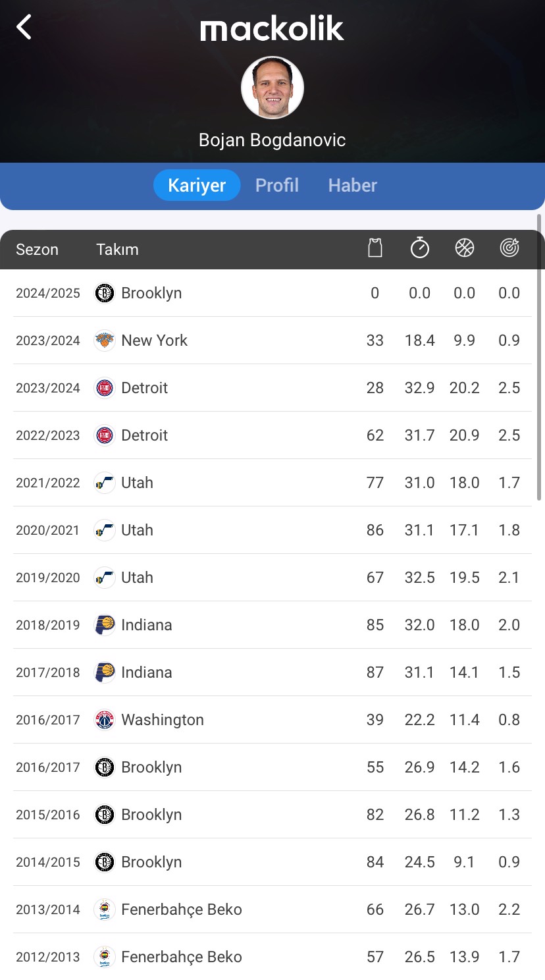This screenshot has width=545, height=980.
Task: Open Bojan Bogdanovic's profile photo
Action: click(x=272, y=88)
